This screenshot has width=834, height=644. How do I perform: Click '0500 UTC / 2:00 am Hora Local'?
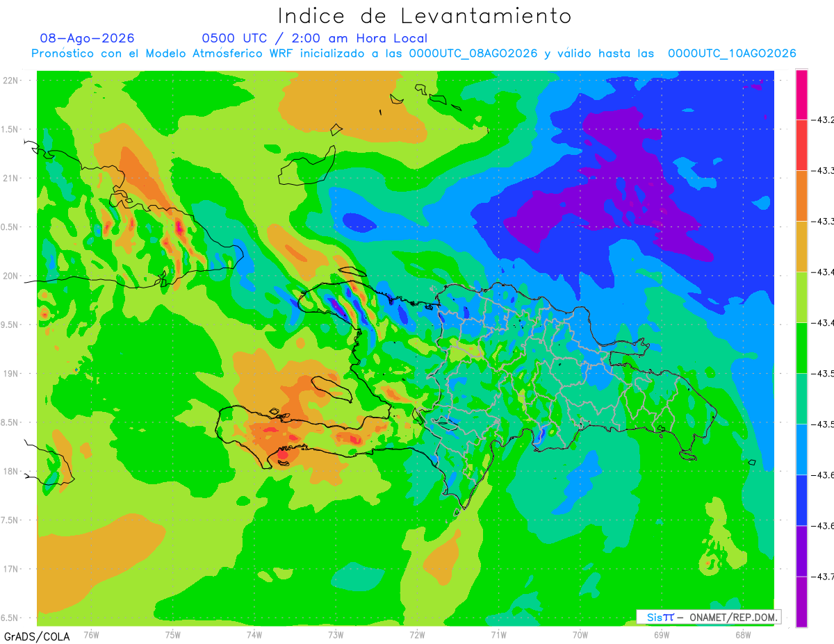[314, 38]
